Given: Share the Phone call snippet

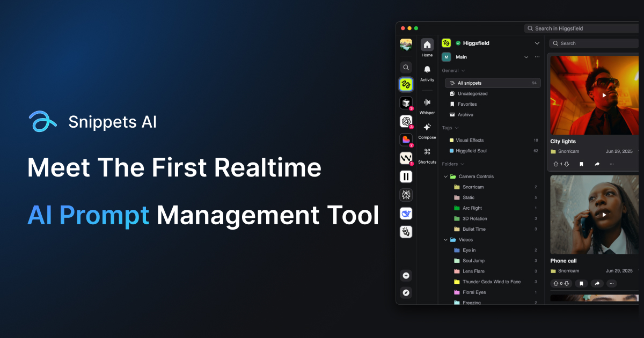Looking at the screenshot, I should coord(597,283).
